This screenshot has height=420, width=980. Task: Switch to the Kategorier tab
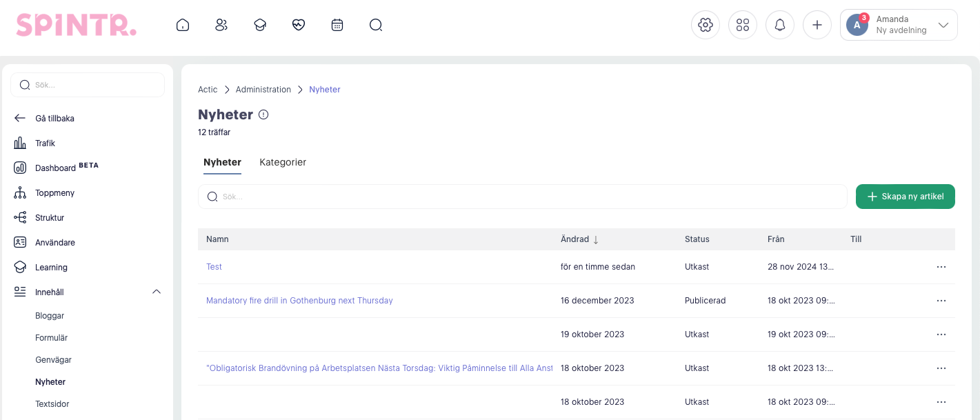(x=283, y=163)
